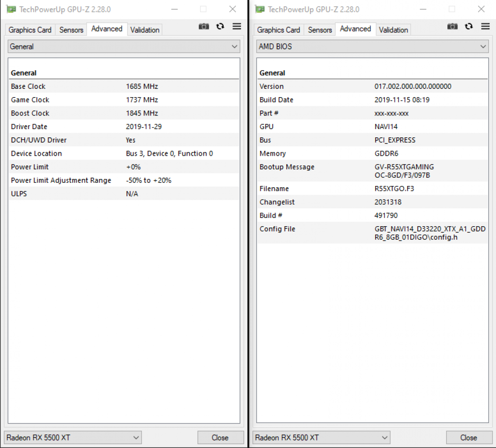
Task: Select the Build # 491790 value
Action: click(386, 216)
